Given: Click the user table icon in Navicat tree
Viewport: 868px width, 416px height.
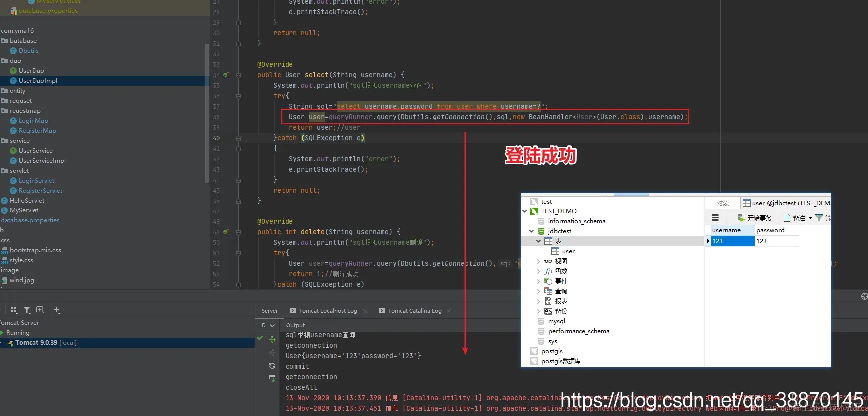Looking at the screenshot, I should [555, 251].
